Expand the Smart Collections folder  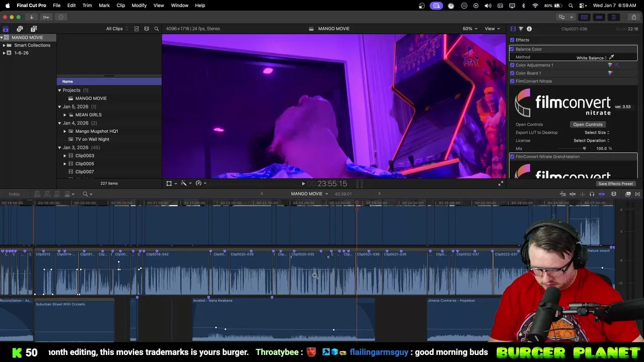(x=4, y=45)
